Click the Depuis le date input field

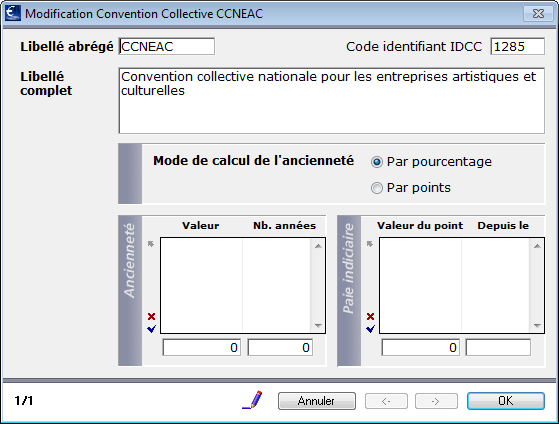pyautogui.click(x=498, y=347)
